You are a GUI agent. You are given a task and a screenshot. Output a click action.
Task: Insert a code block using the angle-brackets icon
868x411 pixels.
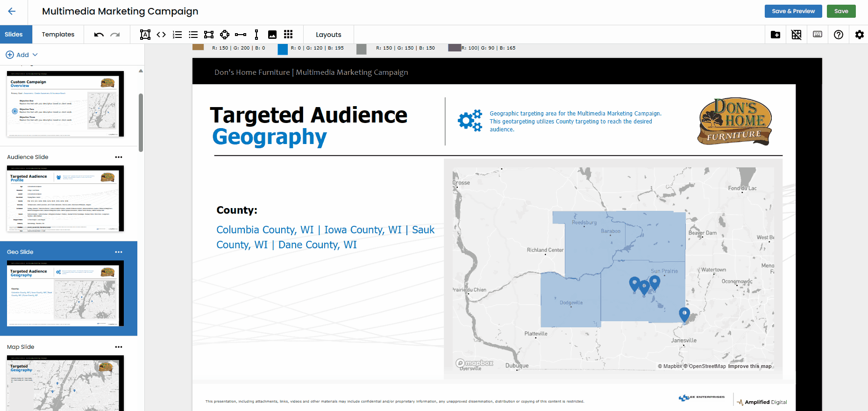161,35
